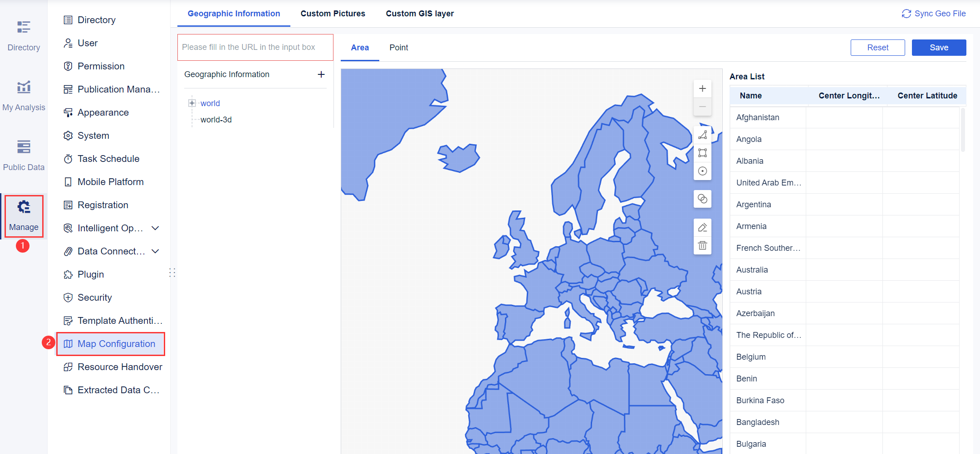Image resolution: width=980 pixels, height=454 pixels.
Task: Switch to the Custom Pictures tab
Action: point(333,13)
